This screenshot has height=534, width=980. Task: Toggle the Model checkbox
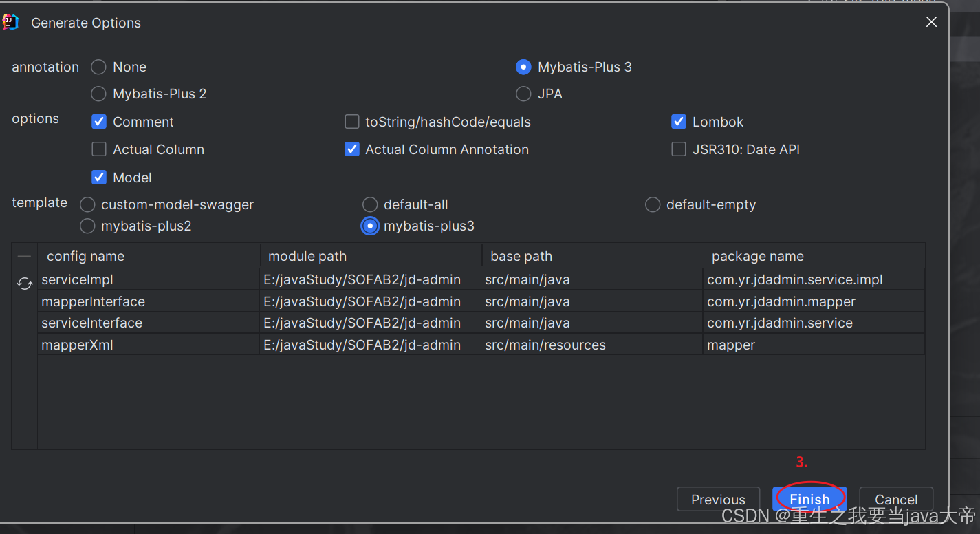pos(99,178)
